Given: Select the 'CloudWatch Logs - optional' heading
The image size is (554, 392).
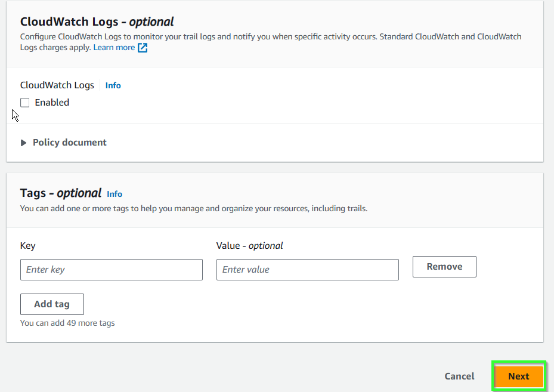Looking at the screenshot, I should click(97, 22).
